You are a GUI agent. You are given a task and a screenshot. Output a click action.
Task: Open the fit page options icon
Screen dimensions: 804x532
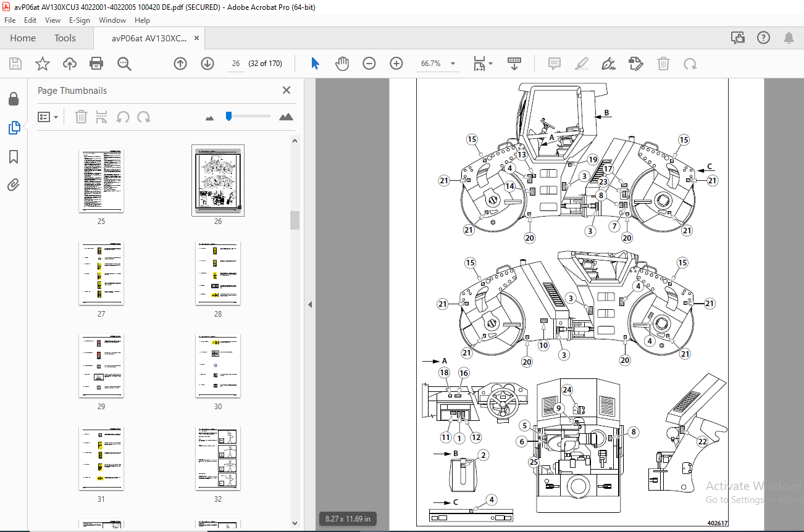click(x=480, y=64)
